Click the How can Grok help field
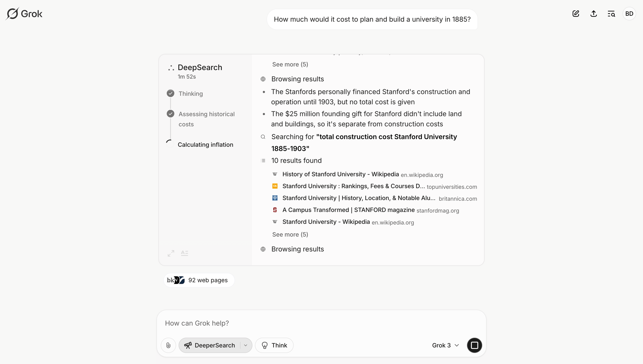The height and width of the screenshot is (364, 643). (x=321, y=323)
